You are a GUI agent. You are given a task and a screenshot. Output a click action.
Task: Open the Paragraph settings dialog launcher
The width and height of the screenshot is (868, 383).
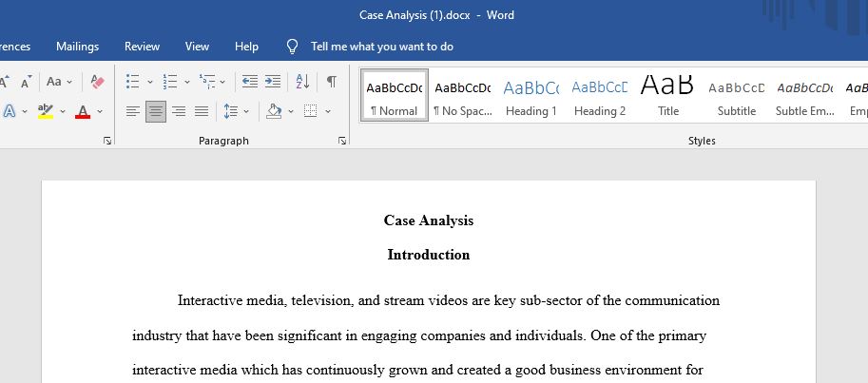pyautogui.click(x=342, y=142)
